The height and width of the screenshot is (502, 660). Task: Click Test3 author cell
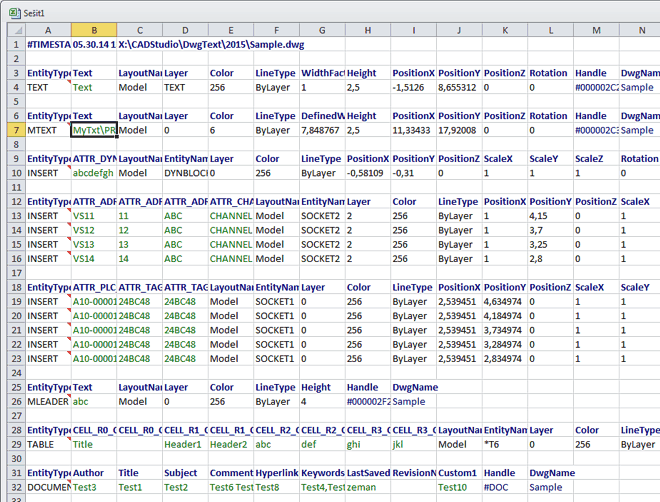tap(94, 487)
